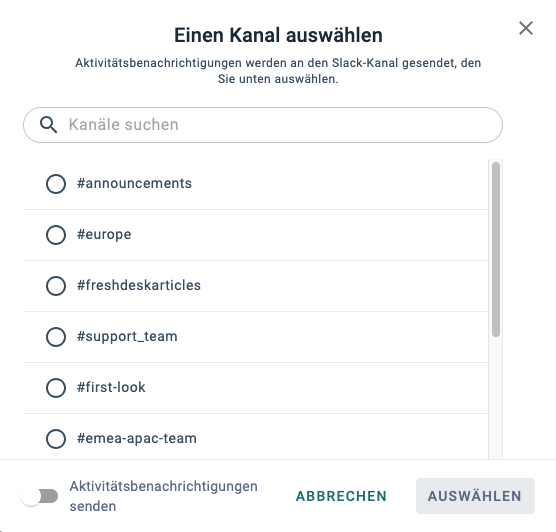Click the #announcements channel label
The width and height of the screenshot is (556, 532).
134,183
